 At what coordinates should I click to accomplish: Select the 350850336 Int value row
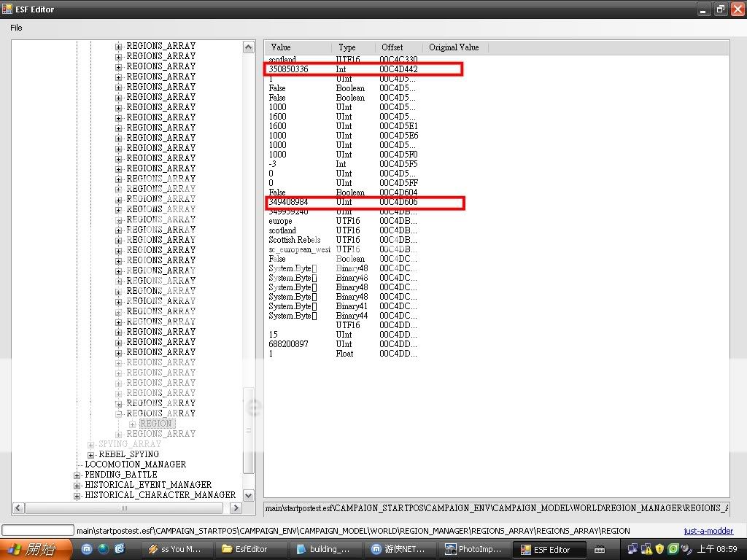[363, 69]
